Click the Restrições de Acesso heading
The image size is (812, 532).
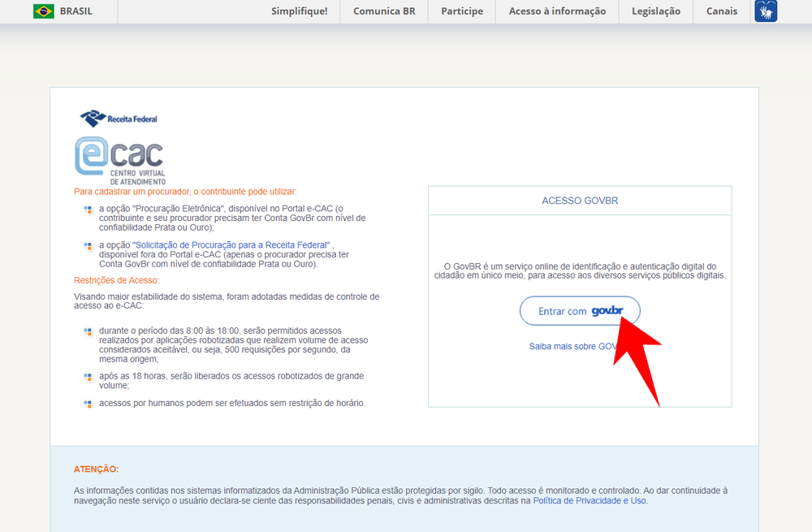(x=116, y=280)
